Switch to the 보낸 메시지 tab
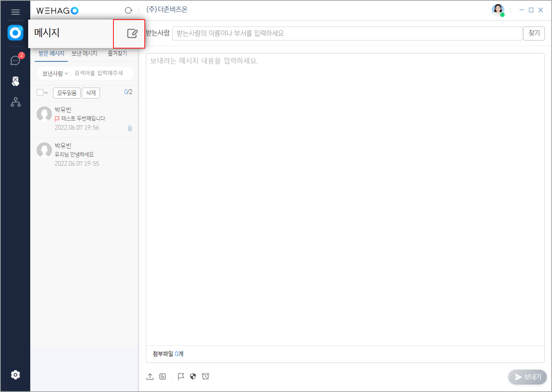Screen dimensions: 552x392 [84, 53]
